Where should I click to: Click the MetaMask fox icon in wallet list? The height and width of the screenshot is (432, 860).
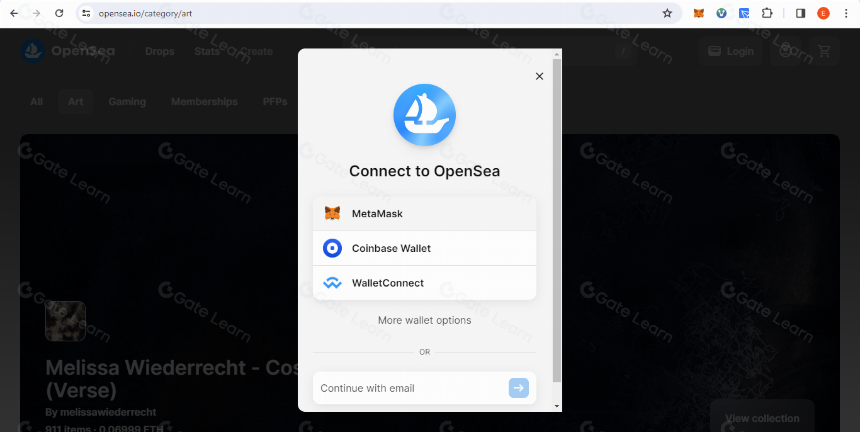pos(332,213)
